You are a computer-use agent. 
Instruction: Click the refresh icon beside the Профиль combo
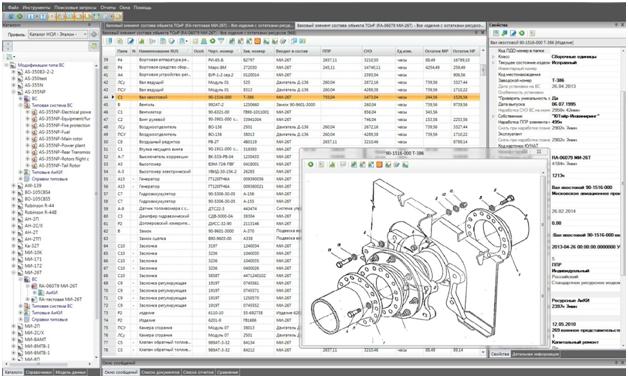pyautogui.click(x=94, y=34)
